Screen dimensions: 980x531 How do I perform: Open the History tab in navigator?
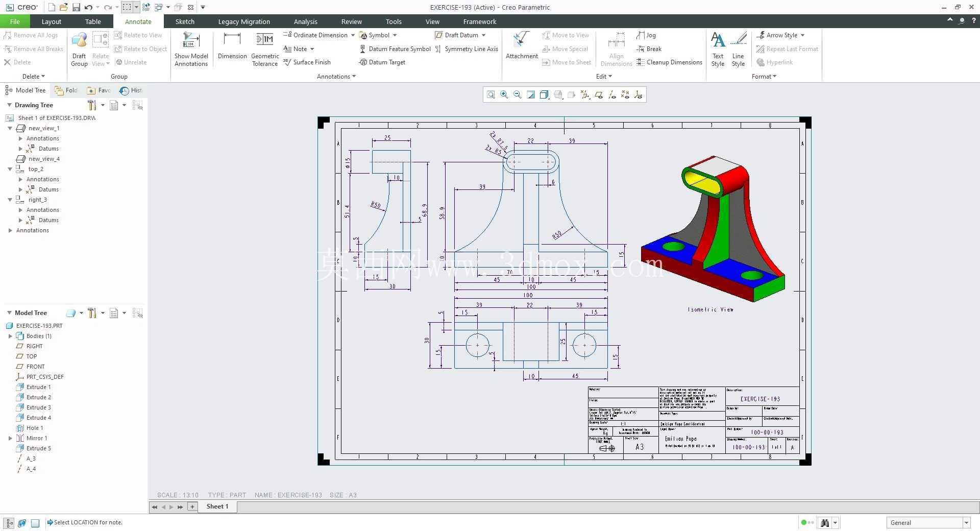click(131, 90)
